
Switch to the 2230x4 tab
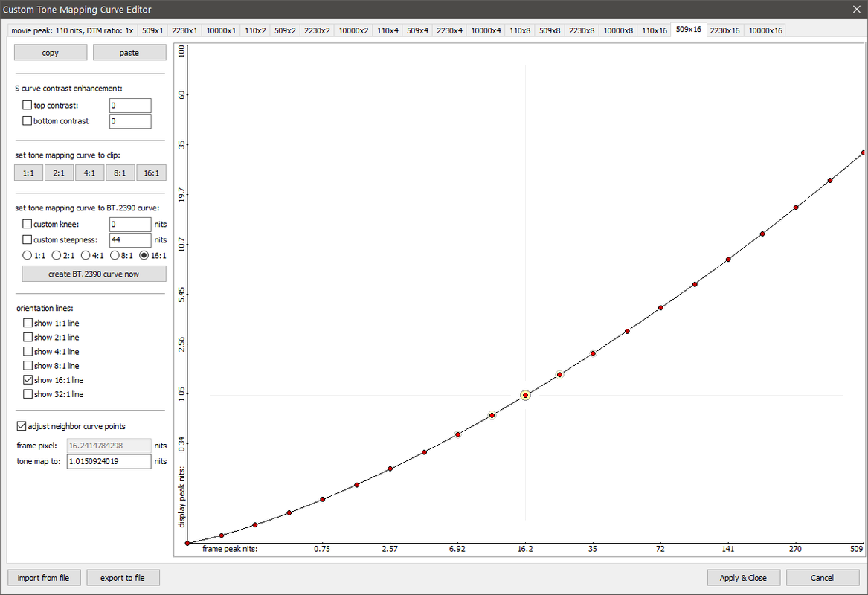[449, 30]
